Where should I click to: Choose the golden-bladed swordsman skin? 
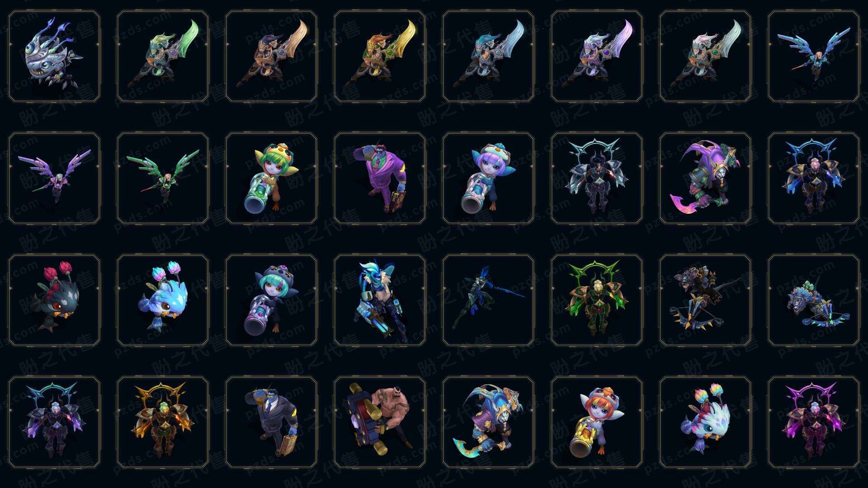click(380, 56)
